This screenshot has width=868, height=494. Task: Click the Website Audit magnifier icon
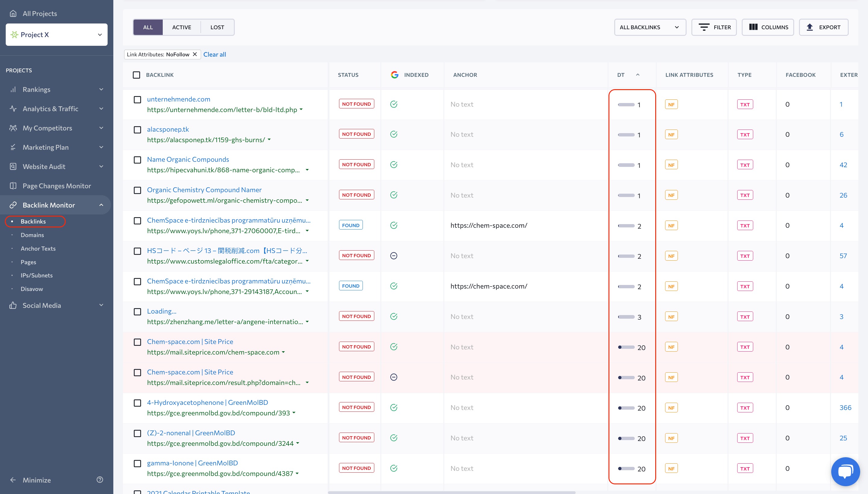coord(13,167)
